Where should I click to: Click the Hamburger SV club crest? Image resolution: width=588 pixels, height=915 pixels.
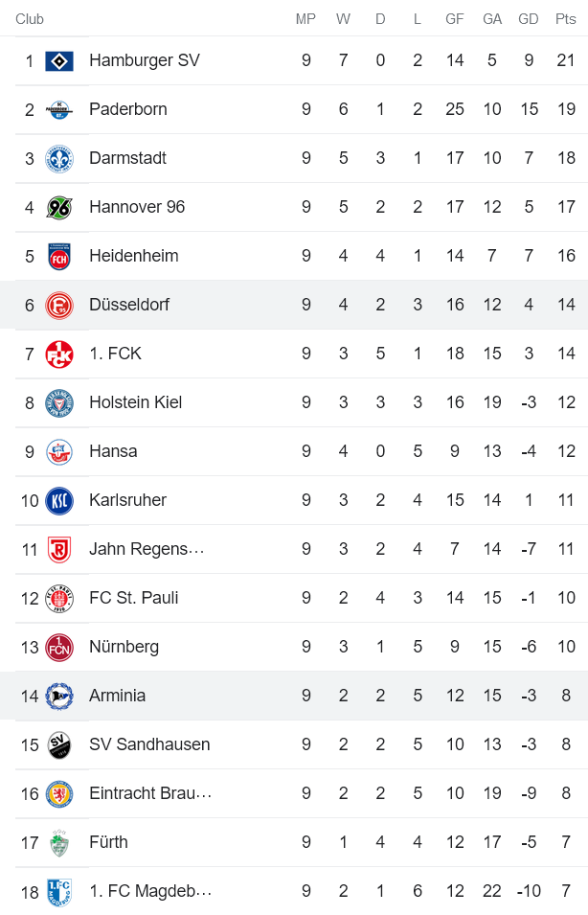point(60,59)
